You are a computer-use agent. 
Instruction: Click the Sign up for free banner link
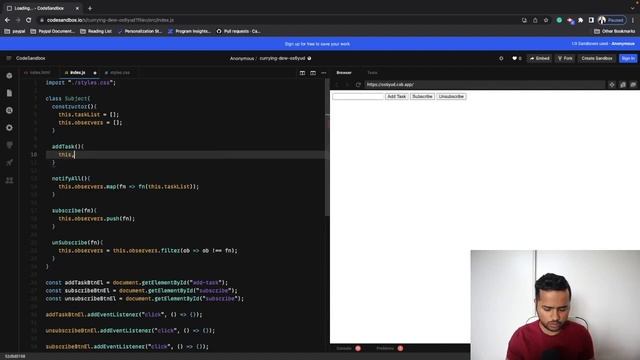tap(317, 44)
